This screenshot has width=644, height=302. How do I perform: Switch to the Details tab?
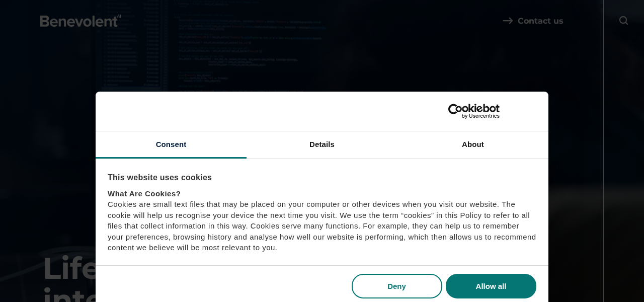point(322,144)
